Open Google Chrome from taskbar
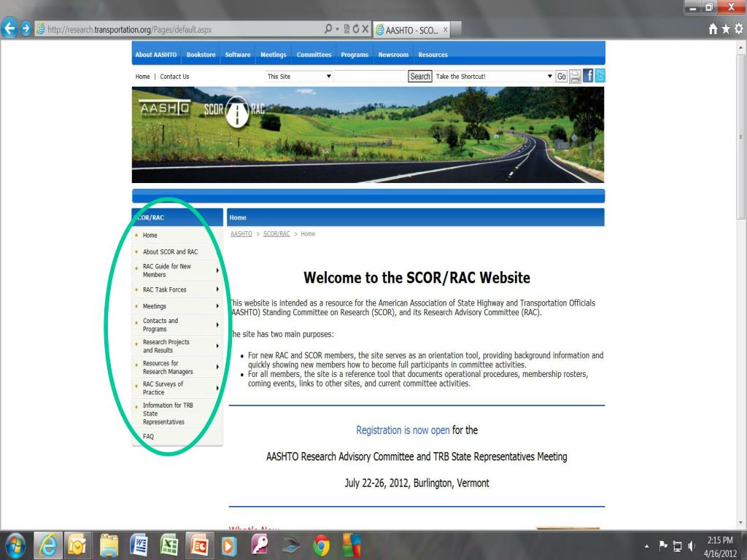The height and width of the screenshot is (560, 747). point(321,545)
